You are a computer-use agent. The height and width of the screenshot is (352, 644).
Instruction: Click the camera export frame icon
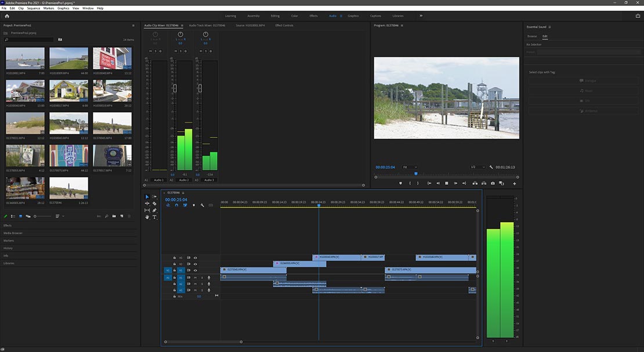(493, 183)
